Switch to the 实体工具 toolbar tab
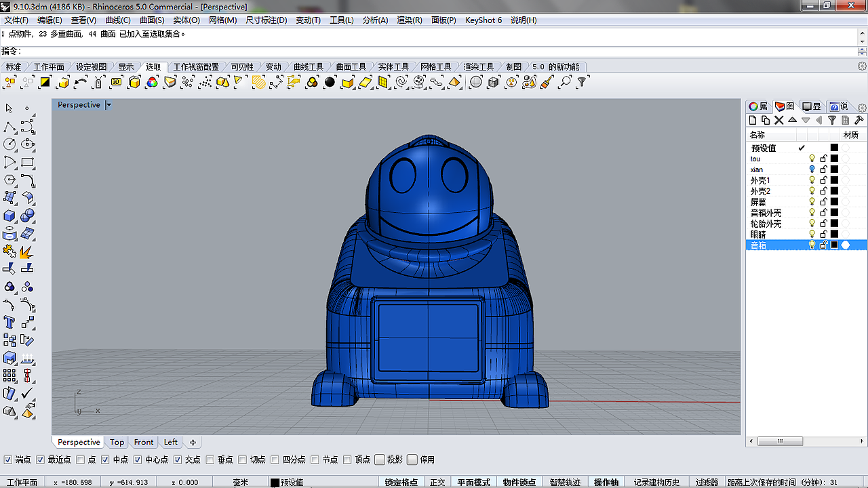The height and width of the screenshot is (488, 868). (x=393, y=67)
